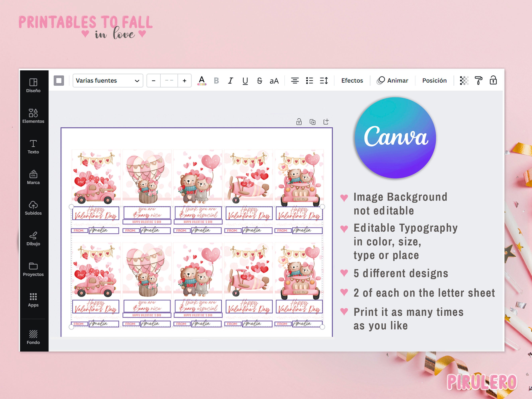Open the Varias fuentes font dropdown
Viewport: 532px width, 399px height.
[108, 81]
